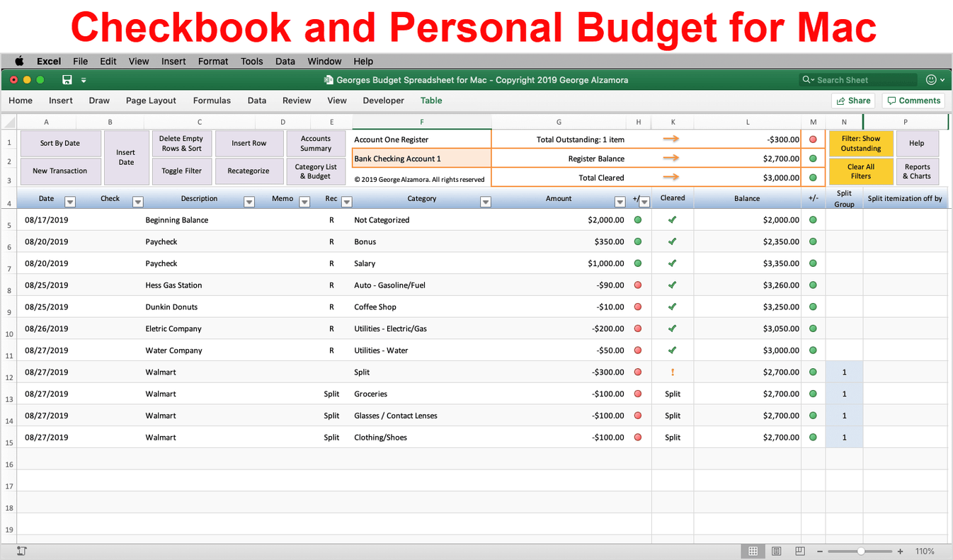Open the Save button dropdown arrow
Screen dimensions: 953x560
point(84,80)
